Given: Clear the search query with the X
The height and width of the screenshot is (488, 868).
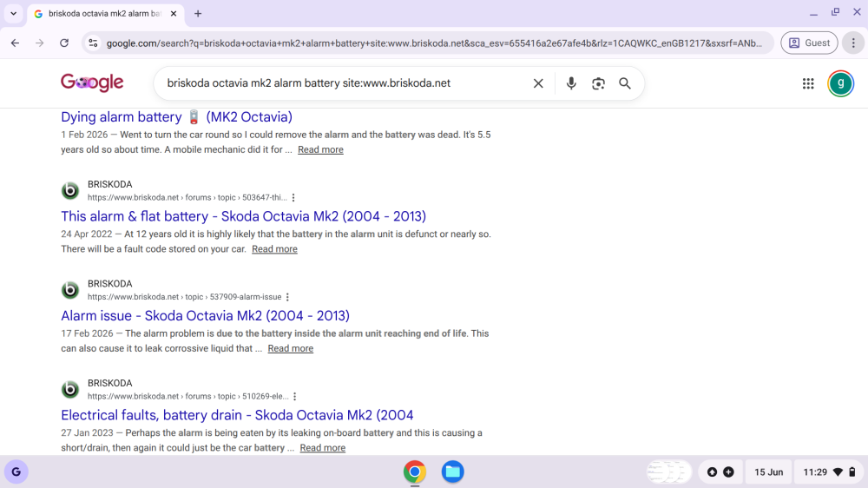Looking at the screenshot, I should coord(538,83).
